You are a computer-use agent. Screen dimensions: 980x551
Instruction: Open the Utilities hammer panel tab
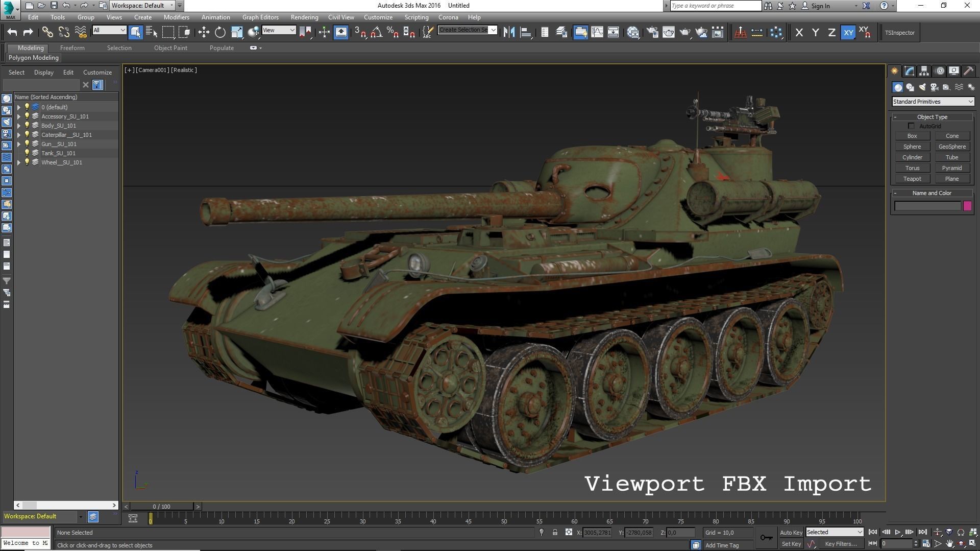[968, 71]
